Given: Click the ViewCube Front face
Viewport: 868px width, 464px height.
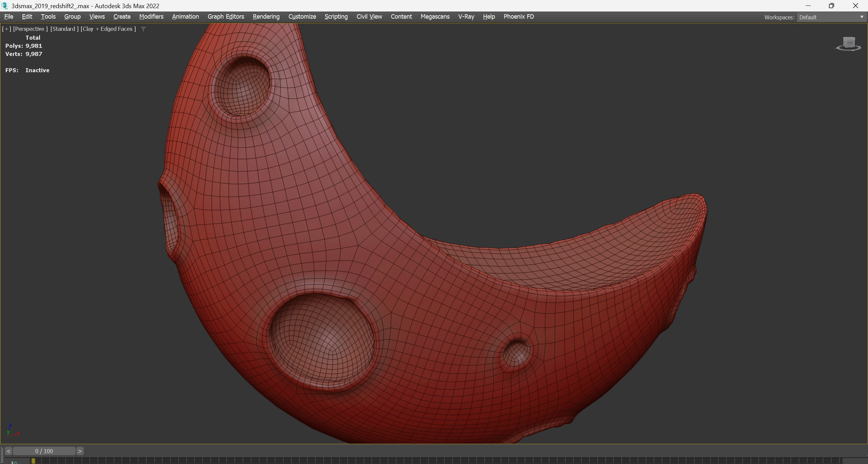Looking at the screenshot, I should click(x=850, y=42).
